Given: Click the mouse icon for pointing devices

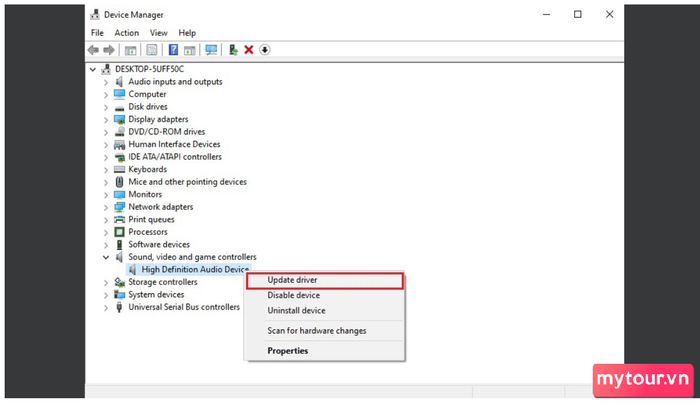Looking at the screenshot, I should click(119, 182).
